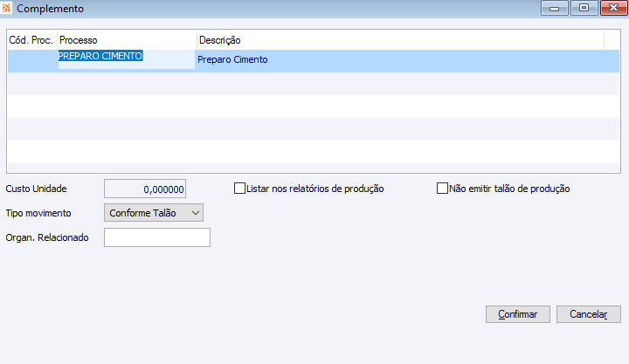Click the Complemento window app icon
629x364 pixels.
pos(6,8)
